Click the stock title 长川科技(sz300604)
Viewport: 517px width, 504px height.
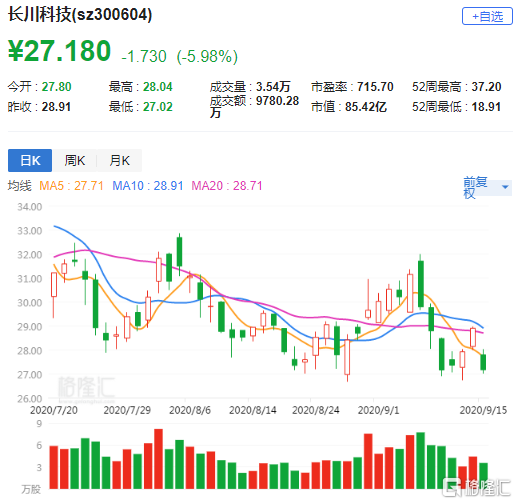coord(80,15)
